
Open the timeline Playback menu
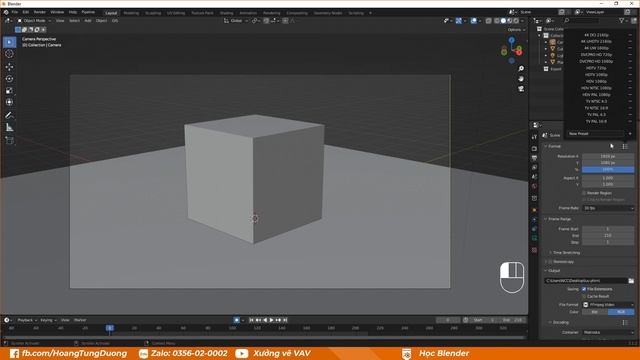pos(27,320)
